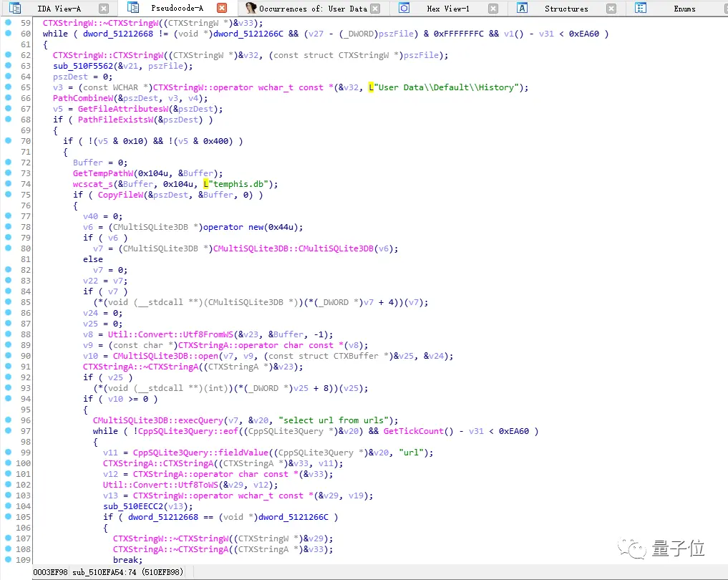Click the status bar address sub_510EFA54:74
This screenshot has height=580, width=728.
[104, 574]
